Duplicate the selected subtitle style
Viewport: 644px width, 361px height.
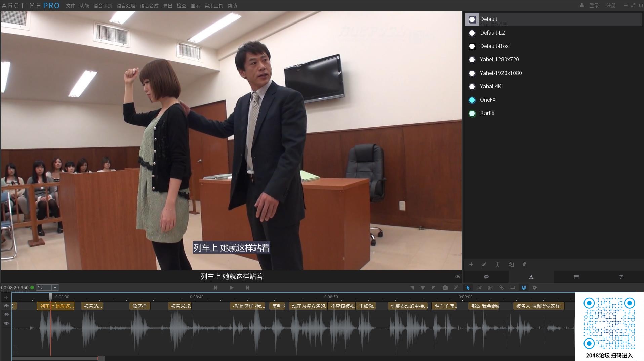click(x=511, y=264)
